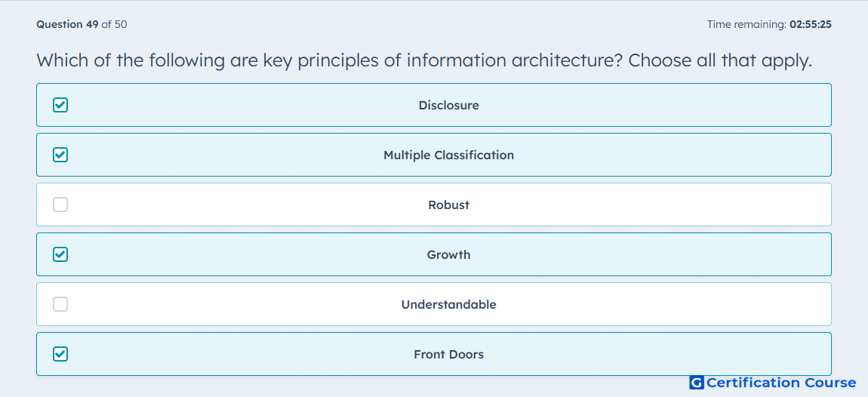Click the Growth answer label
This screenshot has height=397, width=868.
click(x=449, y=254)
